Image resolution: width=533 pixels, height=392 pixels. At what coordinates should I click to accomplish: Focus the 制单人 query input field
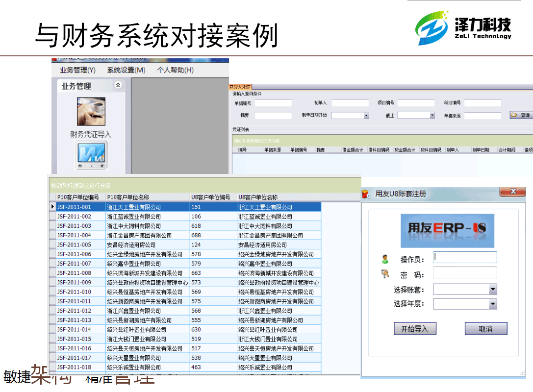[x=350, y=103]
